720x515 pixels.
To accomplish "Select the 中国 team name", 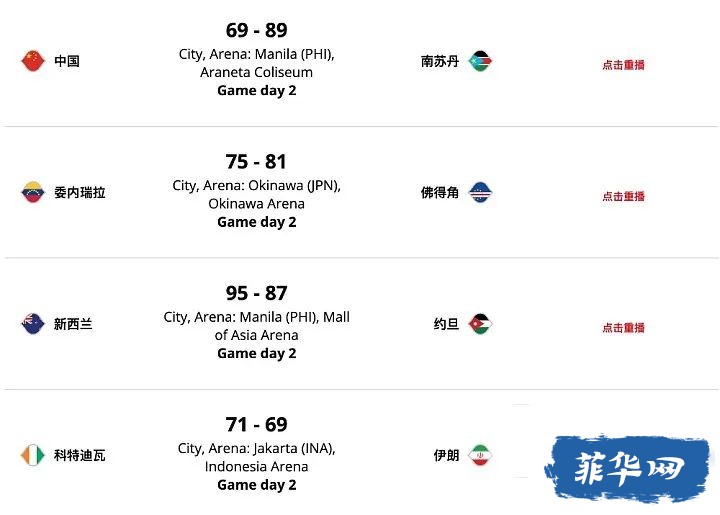I will [67, 61].
